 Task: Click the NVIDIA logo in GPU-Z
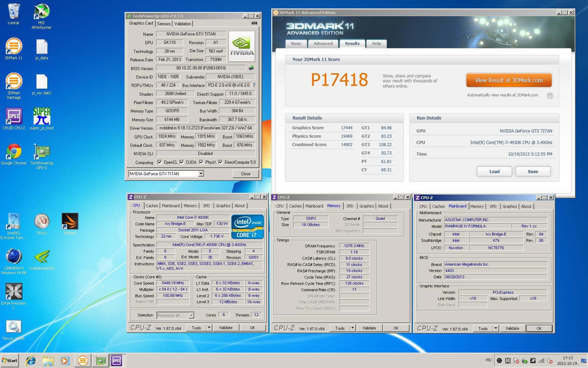(x=241, y=47)
